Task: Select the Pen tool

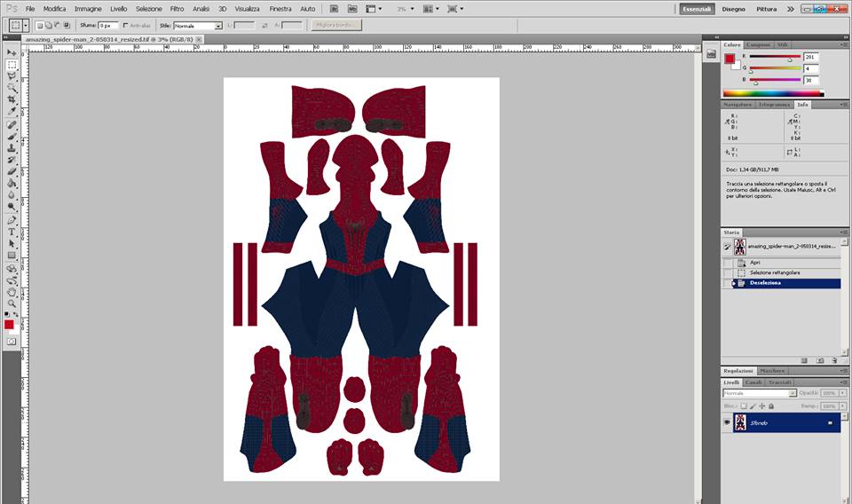Action: tap(12, 220)
